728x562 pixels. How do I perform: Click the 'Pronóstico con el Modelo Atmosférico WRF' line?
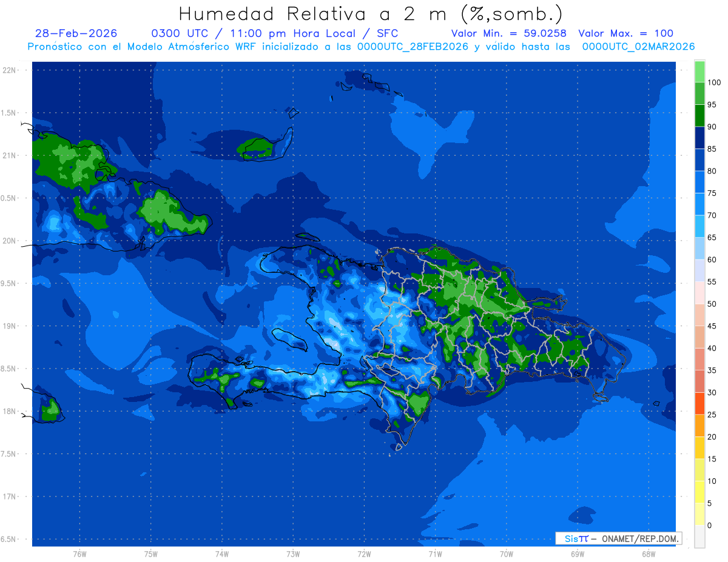[361, 47]
